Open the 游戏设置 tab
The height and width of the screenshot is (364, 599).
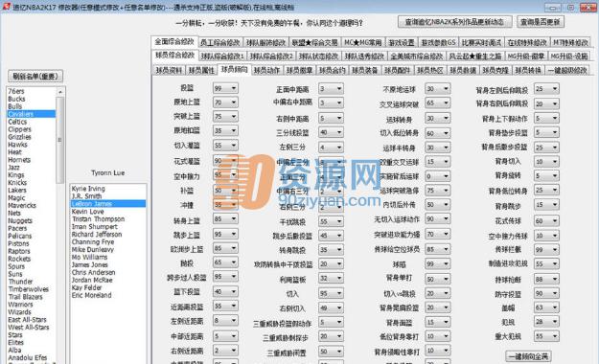pyautogui.click(x=402, y=42)
